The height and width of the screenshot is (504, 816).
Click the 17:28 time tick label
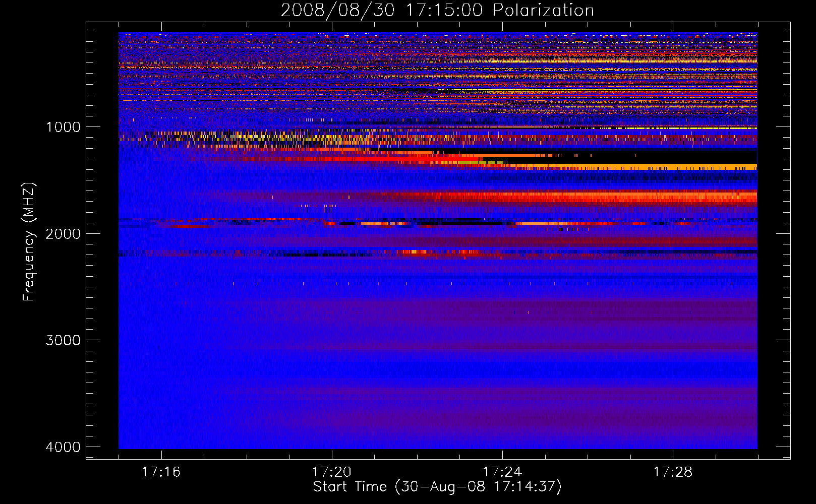[673, 472]
